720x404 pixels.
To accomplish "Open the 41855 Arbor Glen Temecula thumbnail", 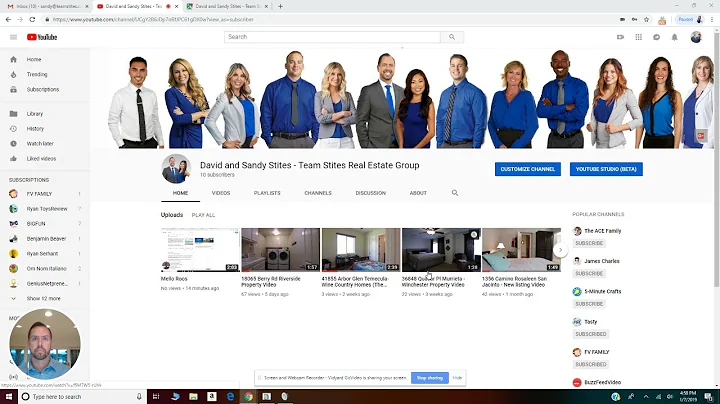I will tap(361, 250).
